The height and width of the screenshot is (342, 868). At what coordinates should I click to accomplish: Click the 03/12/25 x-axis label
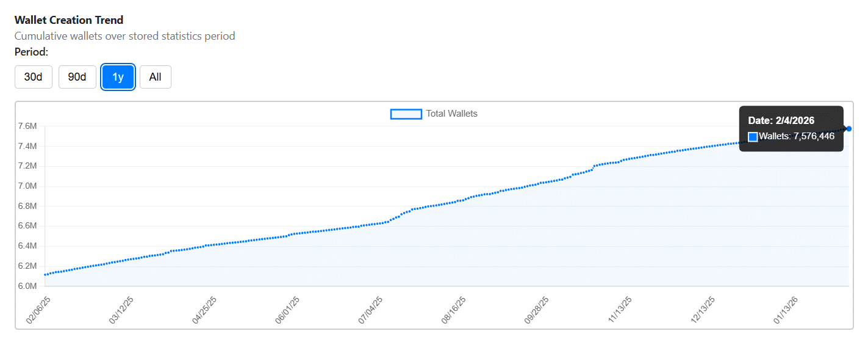[121, 310]
